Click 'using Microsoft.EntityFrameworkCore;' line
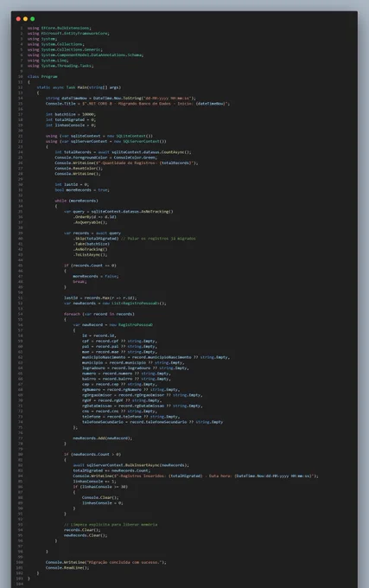The height and width of the screenshot is (588, 369). click(x=68, y=34)
